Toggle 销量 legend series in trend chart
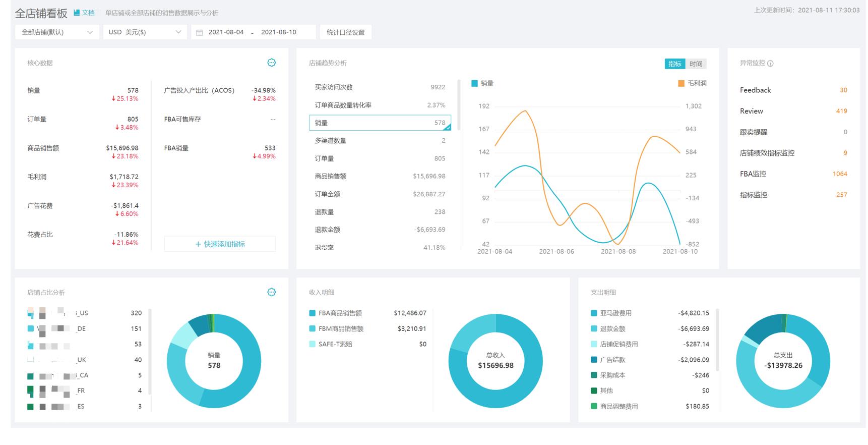 474,83
